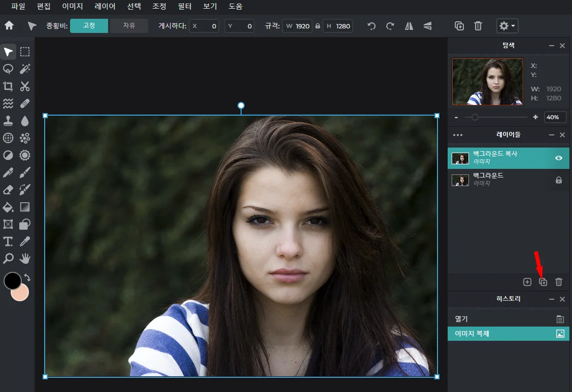
Task: Set aspect ratio to 고정
Action: (89, 25)
